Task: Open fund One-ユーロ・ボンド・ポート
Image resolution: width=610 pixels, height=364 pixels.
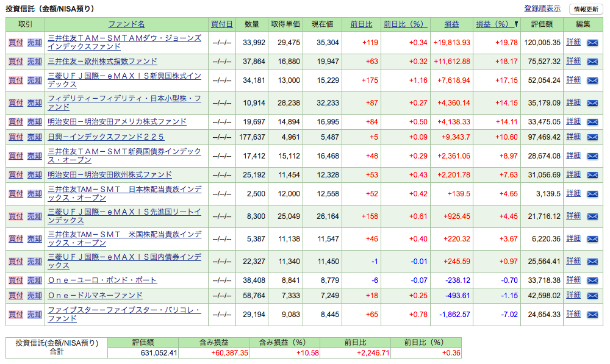Action: pyautogui.click(x=102, y=280)
